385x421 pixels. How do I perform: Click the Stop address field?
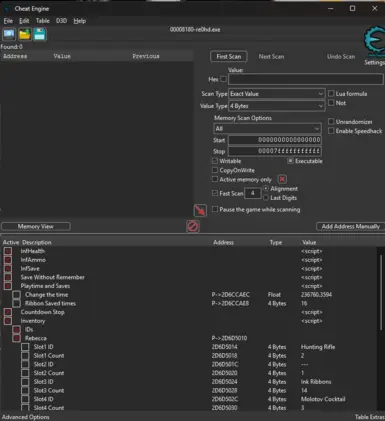pyautogui.click(x=275, y=151)
